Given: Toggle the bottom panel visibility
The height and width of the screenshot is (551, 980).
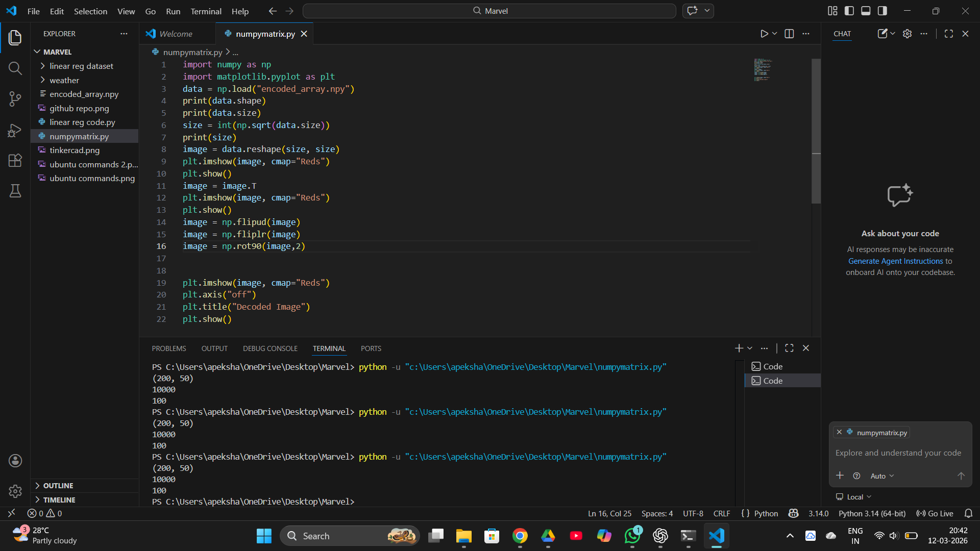Looking at the screenshot, I should (866, 10).
